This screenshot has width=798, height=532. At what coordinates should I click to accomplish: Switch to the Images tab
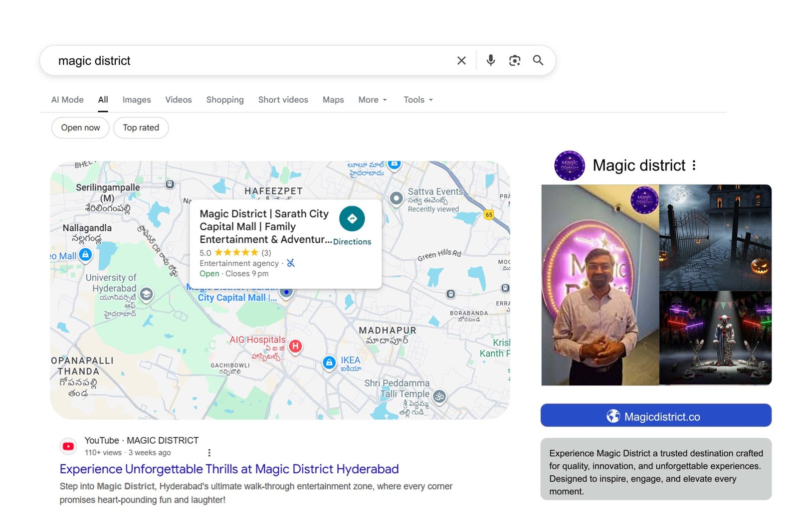[136, 100]
